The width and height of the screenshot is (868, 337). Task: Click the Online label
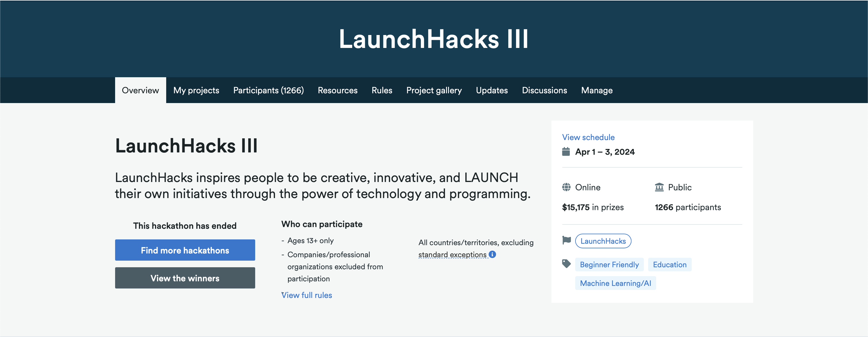(x=588, y=187)
